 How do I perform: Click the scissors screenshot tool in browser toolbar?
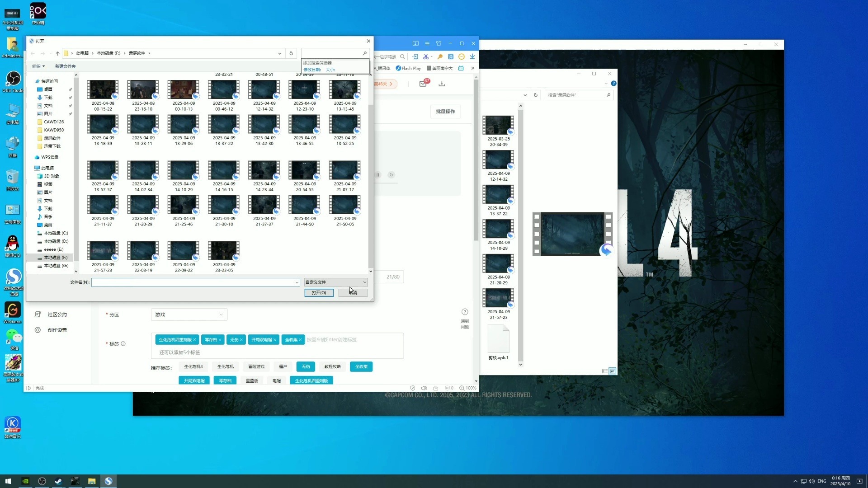[425, 56]
